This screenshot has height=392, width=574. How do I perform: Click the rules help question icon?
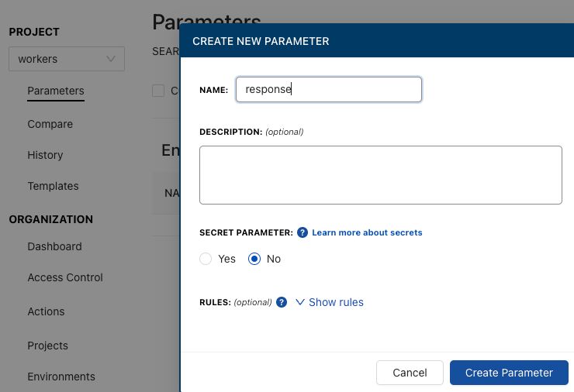tap(282, 302)
